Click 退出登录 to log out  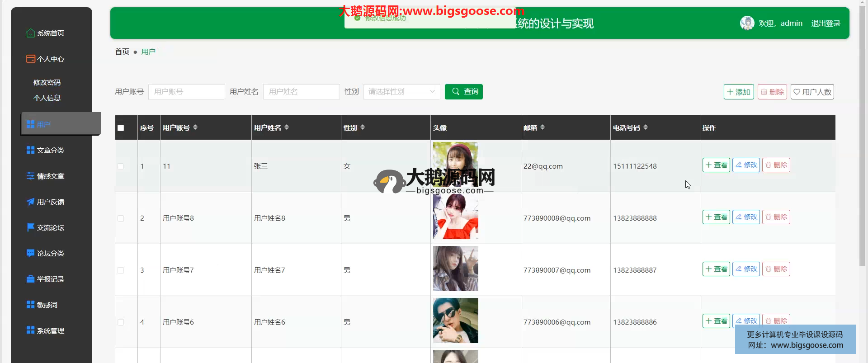(826, 24)
